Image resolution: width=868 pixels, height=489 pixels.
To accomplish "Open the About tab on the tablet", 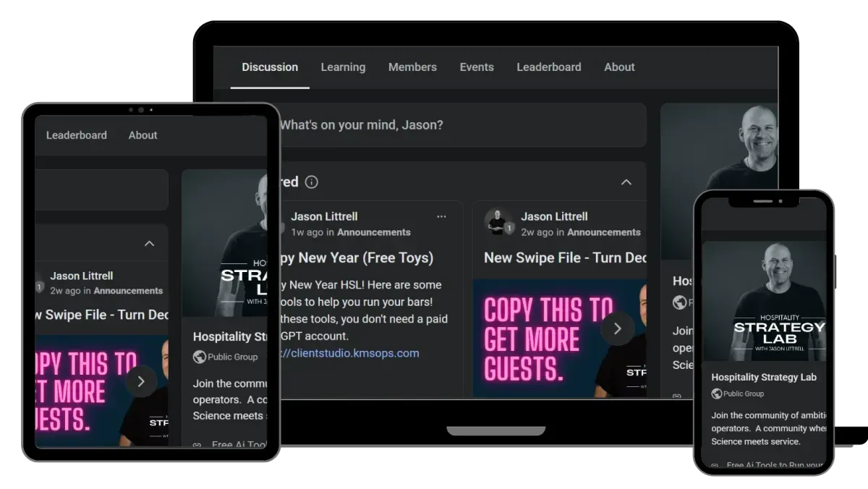I will (143, 135).
